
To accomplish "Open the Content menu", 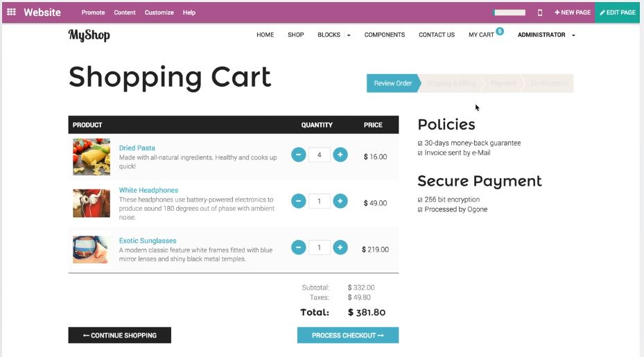I will 125,12.
